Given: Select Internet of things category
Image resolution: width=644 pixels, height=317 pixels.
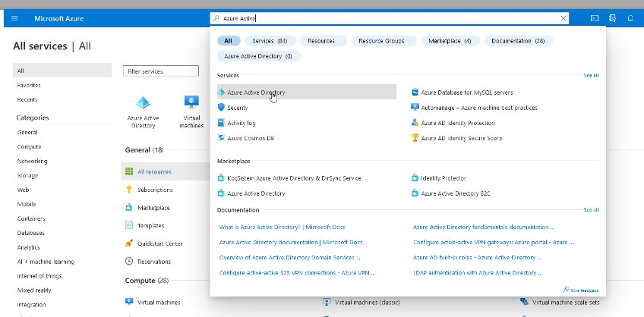Looking at the screenshot, I should point(39,276).
